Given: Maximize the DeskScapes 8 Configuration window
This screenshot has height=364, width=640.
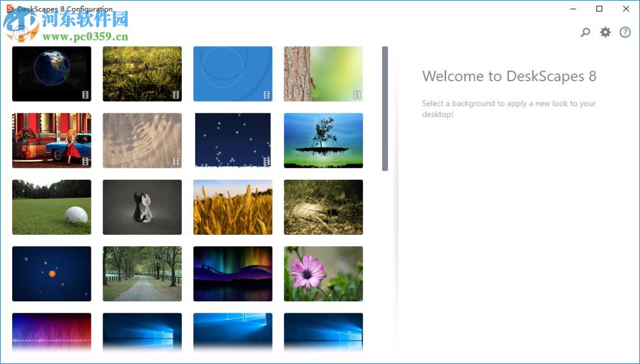Looking at the screenshot, I should click(599, 8).
